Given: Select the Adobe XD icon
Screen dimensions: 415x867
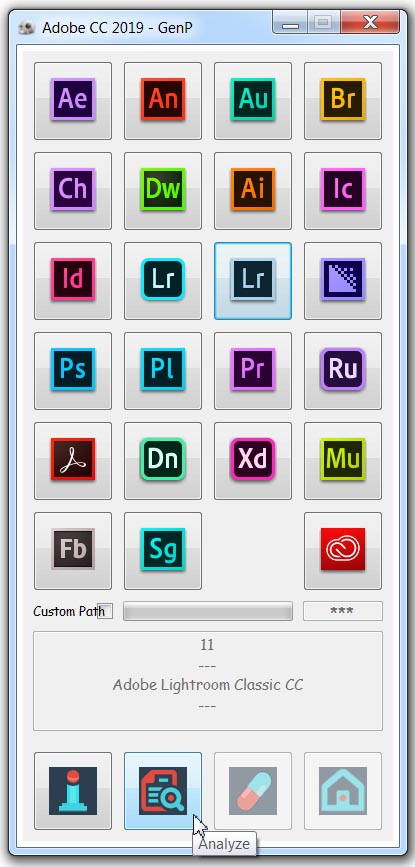Looking at the screenshot, I should click(x=253, y=461).
